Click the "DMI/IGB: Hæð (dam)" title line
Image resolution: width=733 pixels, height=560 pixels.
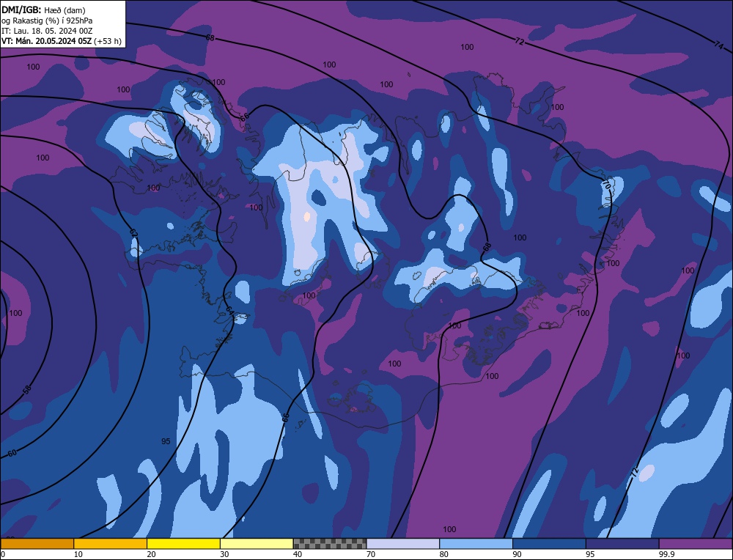(43, 10)
